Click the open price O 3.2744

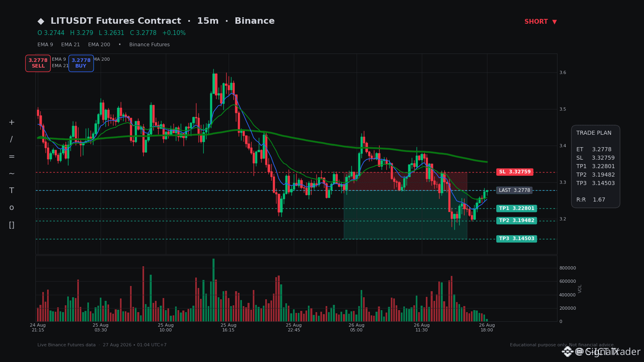tap(51, 33)
